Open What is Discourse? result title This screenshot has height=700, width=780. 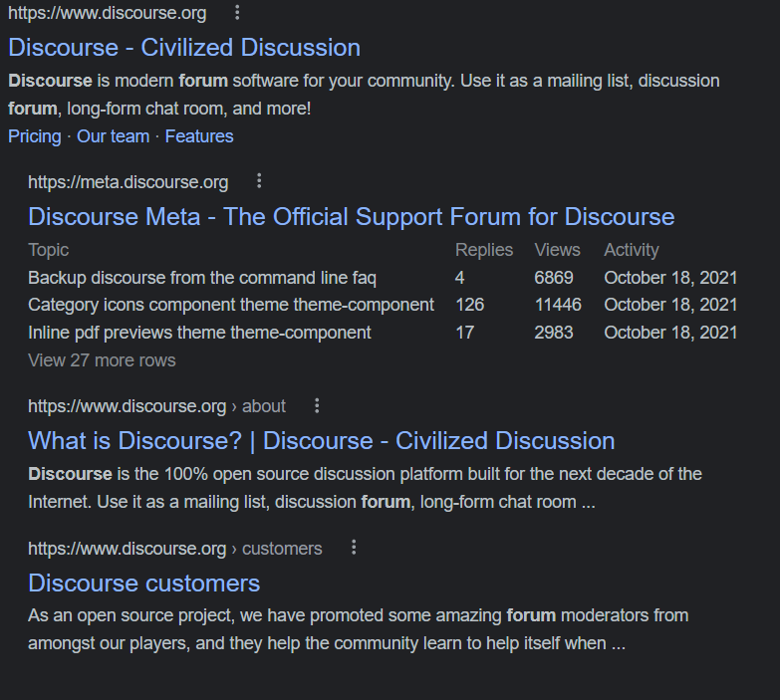[x=321, y=441]
